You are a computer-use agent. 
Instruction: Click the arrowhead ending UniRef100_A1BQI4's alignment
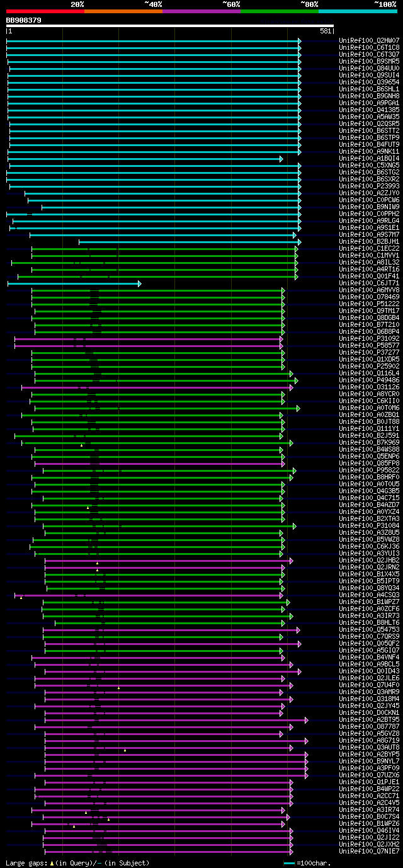(x=281, y=159)
